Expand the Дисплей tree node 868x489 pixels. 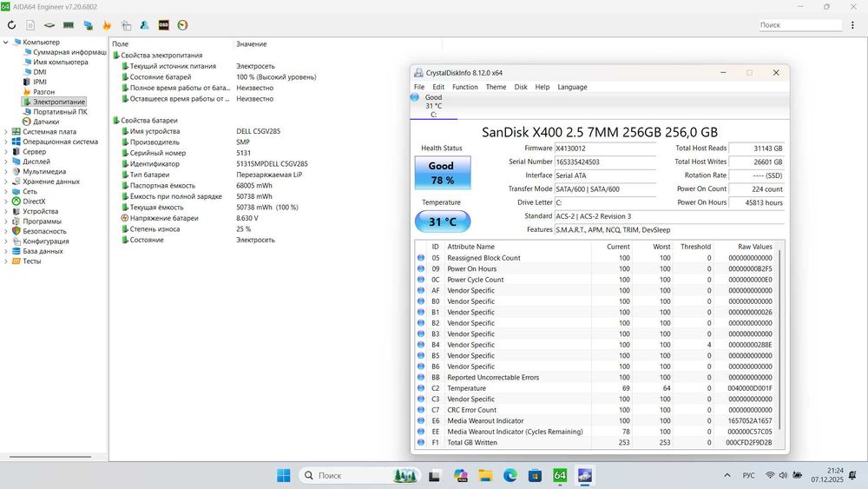point(5,162)
